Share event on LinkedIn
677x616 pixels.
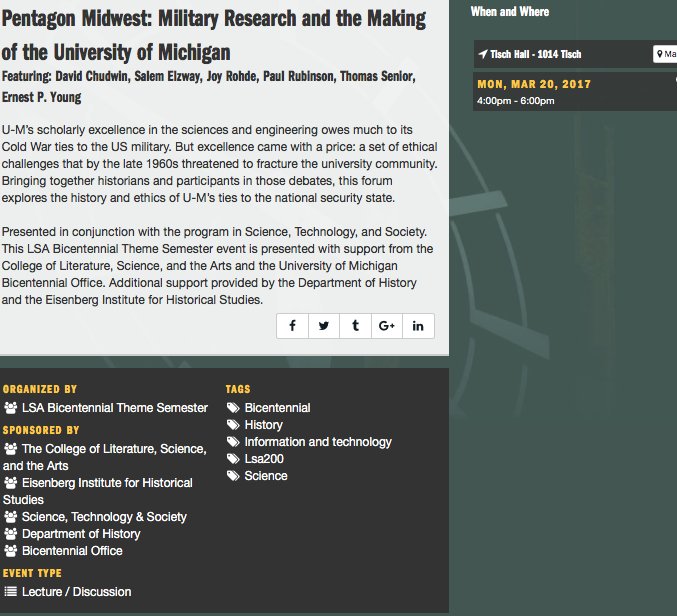coord(418,326)
